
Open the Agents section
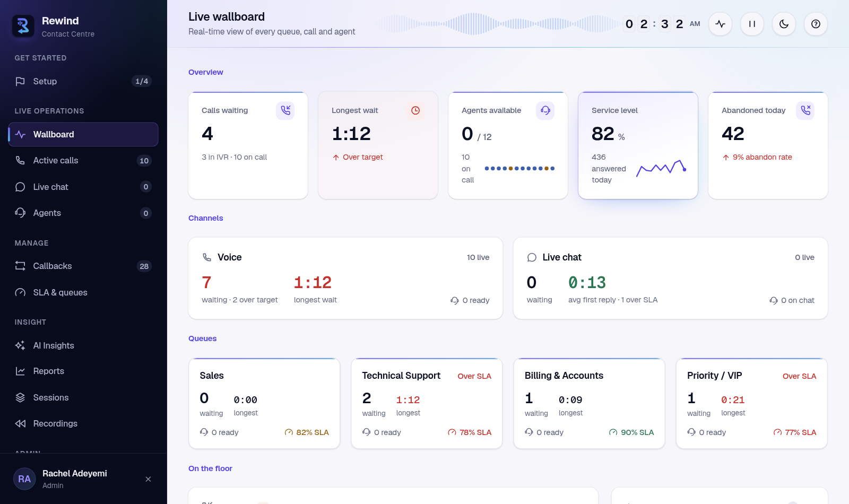click(83, 213)
